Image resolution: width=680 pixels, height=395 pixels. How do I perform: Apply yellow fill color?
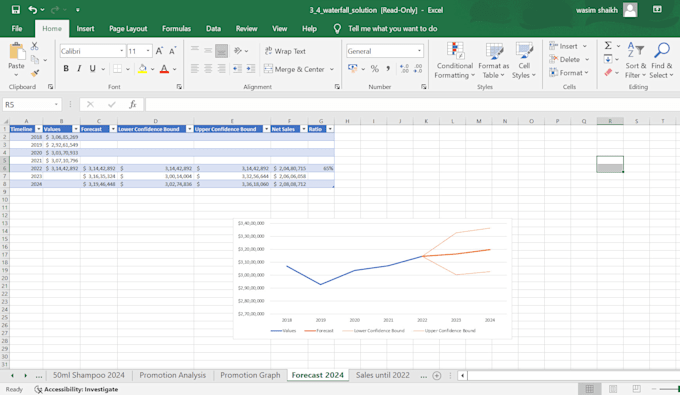click(x=142, y=69)
